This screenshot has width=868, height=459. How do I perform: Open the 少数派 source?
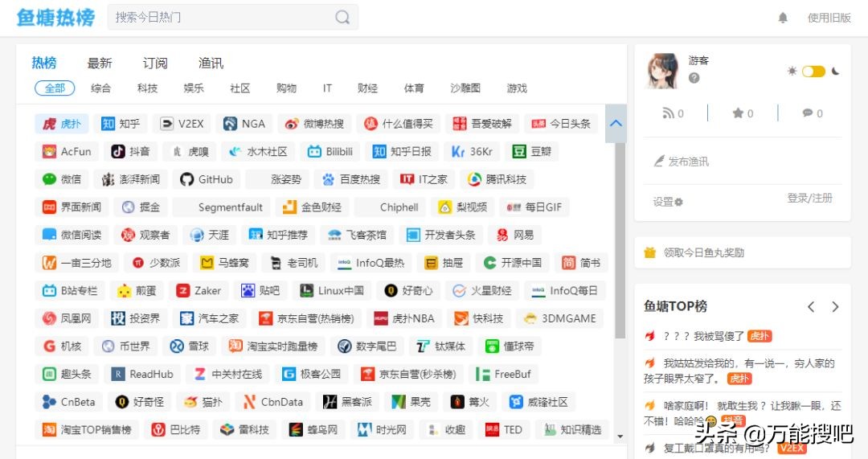tap(156, 263)
